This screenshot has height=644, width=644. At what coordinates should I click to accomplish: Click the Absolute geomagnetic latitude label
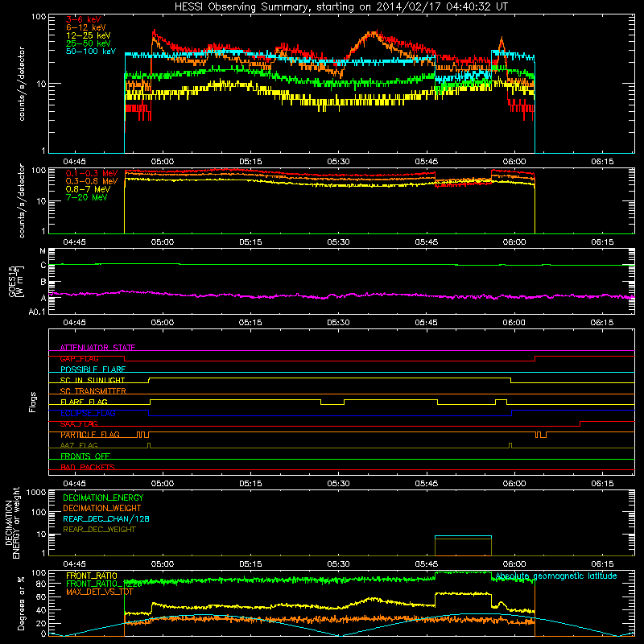point(556,576)
